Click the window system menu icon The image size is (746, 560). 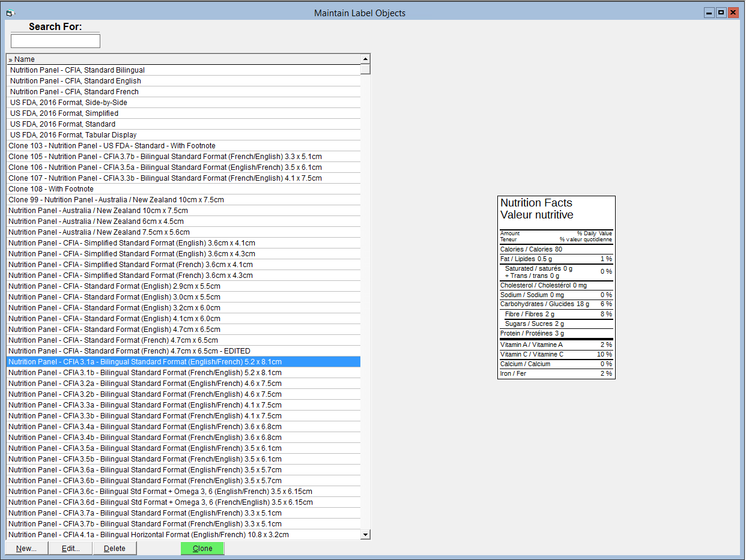coord(10,13)
